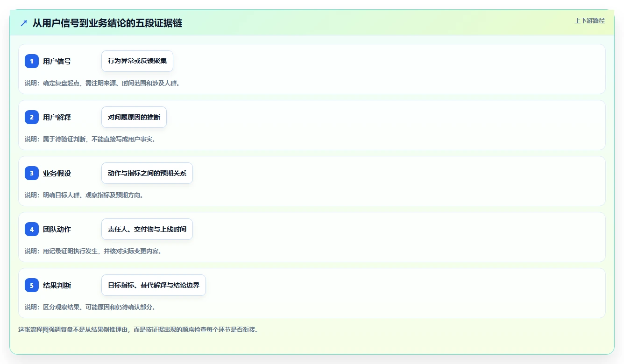Image resolution: width=624 pixels, height=364 pixels.
Task: Click the 业务假设 step label
Action: [x=57, y=173]
